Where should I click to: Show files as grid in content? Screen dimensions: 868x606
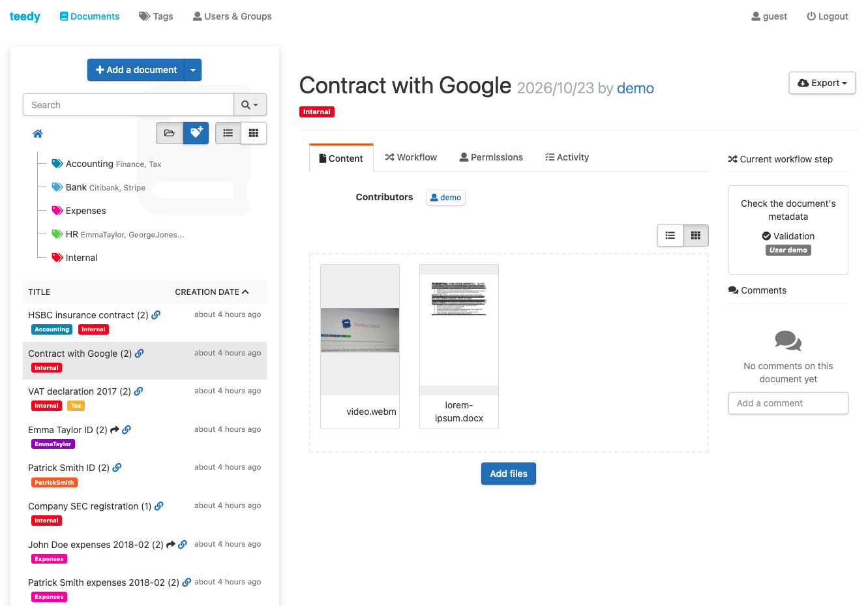click(696, 235)
